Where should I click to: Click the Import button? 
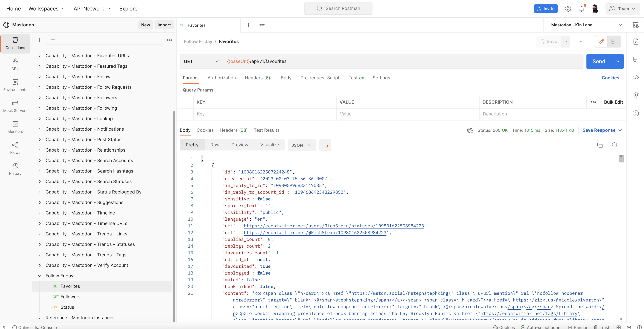tap(164, 25)
